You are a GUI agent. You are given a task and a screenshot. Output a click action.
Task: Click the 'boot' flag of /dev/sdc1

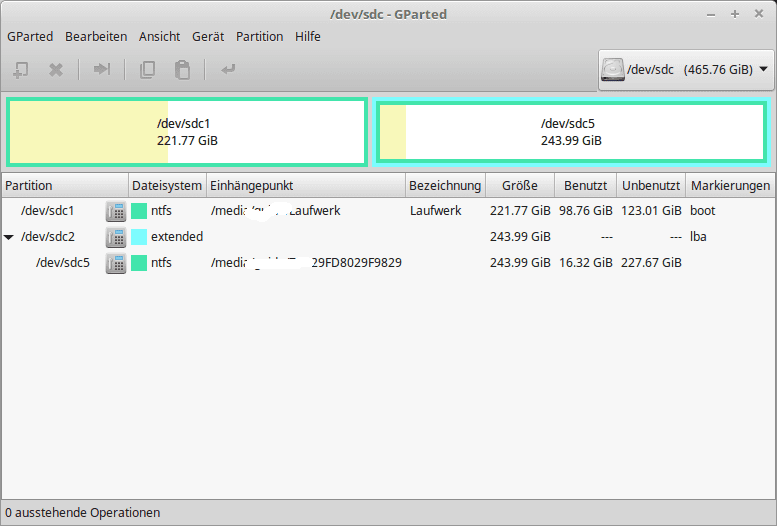click(x=703, y=211)
